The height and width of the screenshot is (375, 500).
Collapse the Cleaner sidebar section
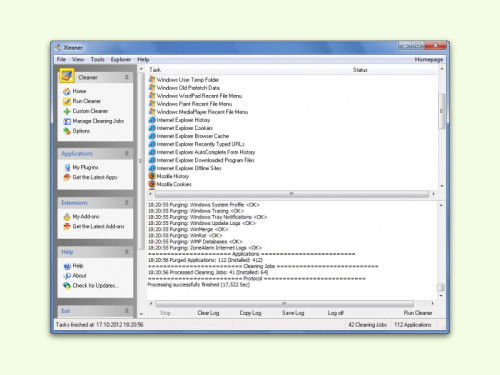pyautogui.click(x=127, y=77)
